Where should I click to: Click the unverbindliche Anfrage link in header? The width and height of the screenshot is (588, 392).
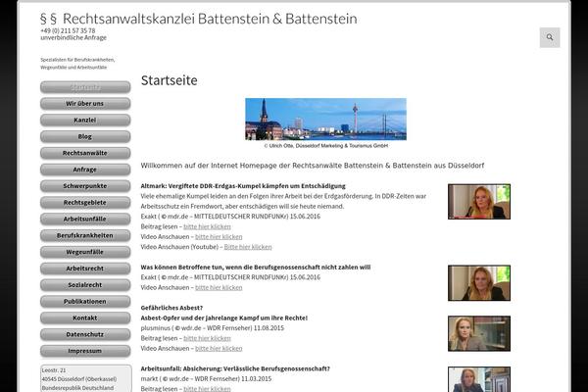[73, 37]
